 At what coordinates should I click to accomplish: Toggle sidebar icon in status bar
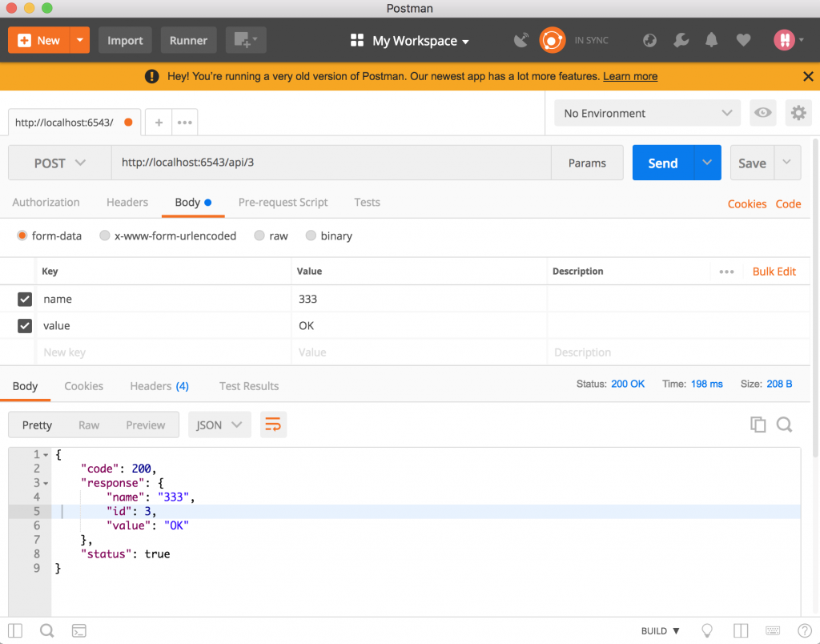(x=15, y=631)
